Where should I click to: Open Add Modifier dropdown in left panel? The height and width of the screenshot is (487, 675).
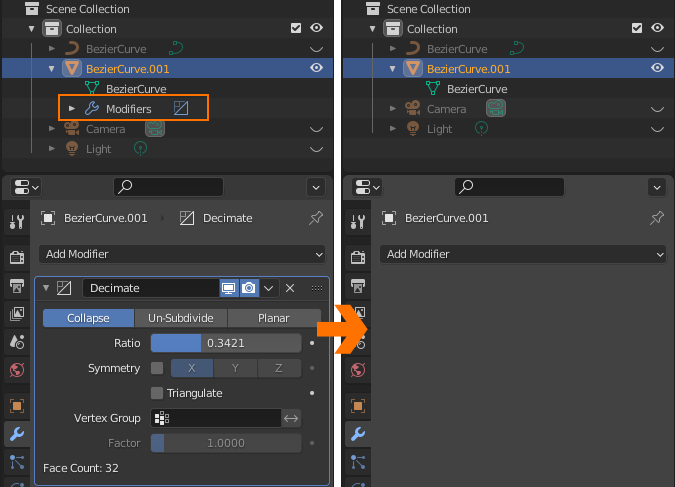coord(182,254)
